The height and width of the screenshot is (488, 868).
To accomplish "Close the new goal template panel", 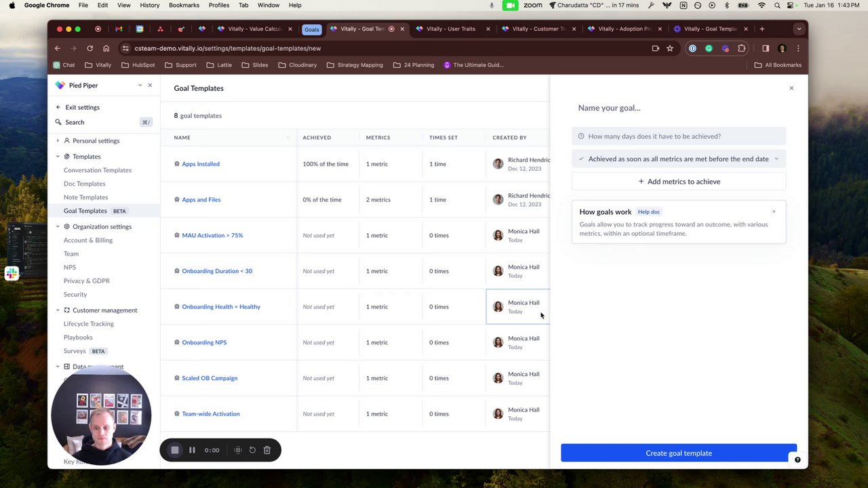I will click(791, 88).
